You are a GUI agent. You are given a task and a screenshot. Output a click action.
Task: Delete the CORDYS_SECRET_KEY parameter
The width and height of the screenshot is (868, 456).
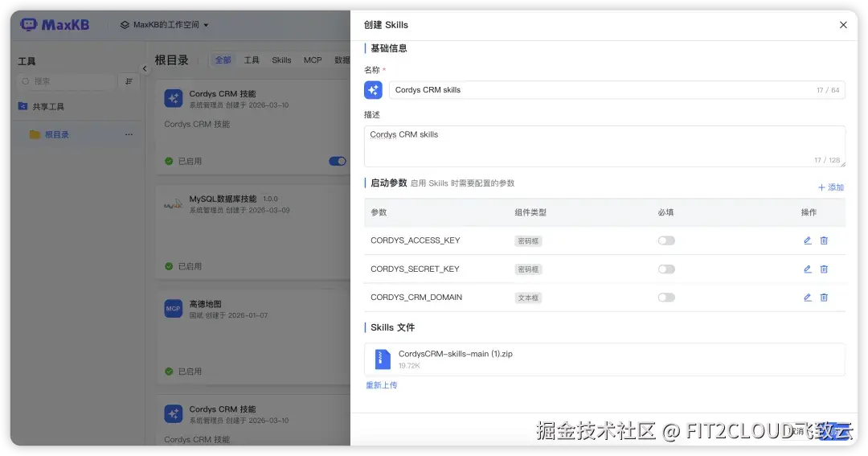tap(824, 269)
